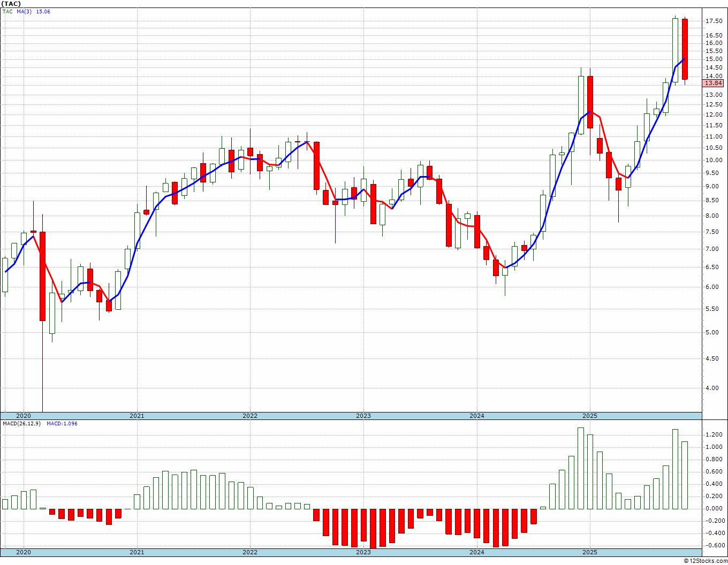Image resolution: width=728 pixels, height=565 pixels.
Task: Click the 17.50 price axis label
Action: point(714,21)
